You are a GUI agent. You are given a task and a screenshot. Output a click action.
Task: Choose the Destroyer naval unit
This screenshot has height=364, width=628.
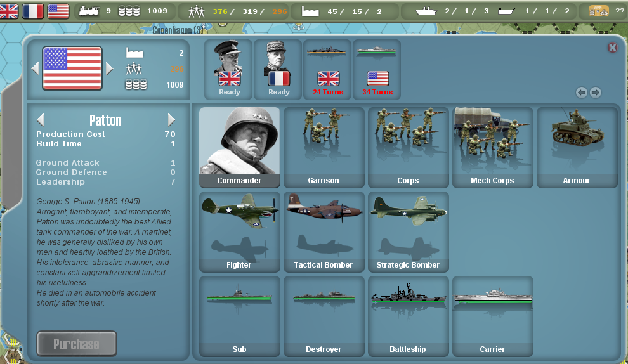coord(324,316)
